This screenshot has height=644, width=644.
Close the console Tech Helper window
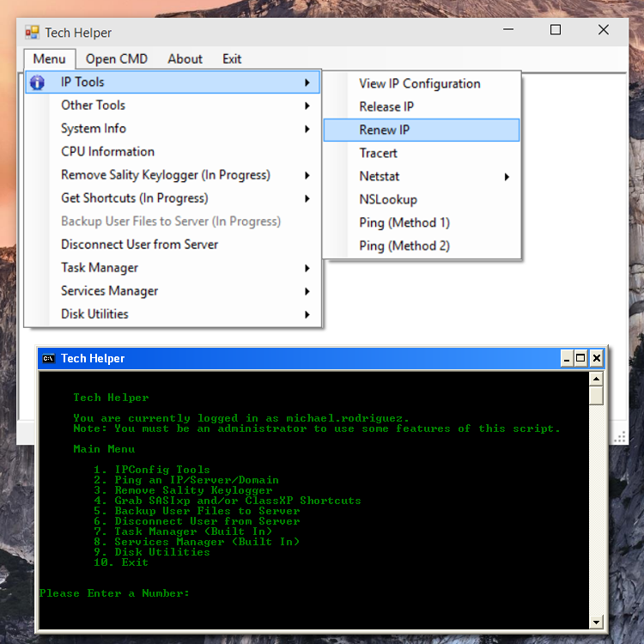click(x=597, y=358)
